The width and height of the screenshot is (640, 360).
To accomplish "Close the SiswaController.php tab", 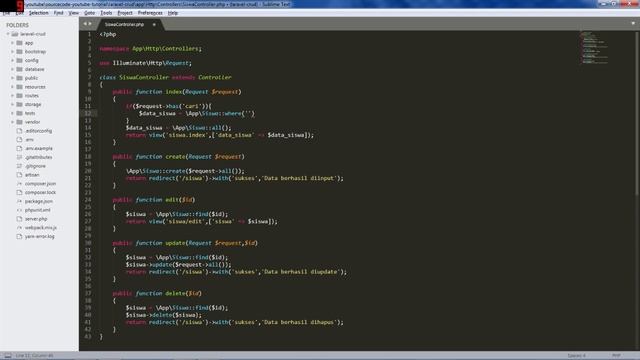I will click(154, 24).
